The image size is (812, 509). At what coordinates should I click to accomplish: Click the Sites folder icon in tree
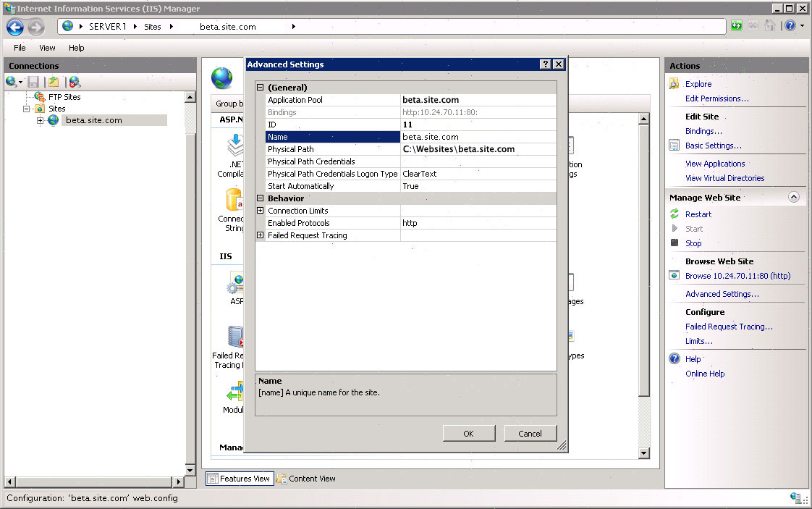[x=40, y=109]
